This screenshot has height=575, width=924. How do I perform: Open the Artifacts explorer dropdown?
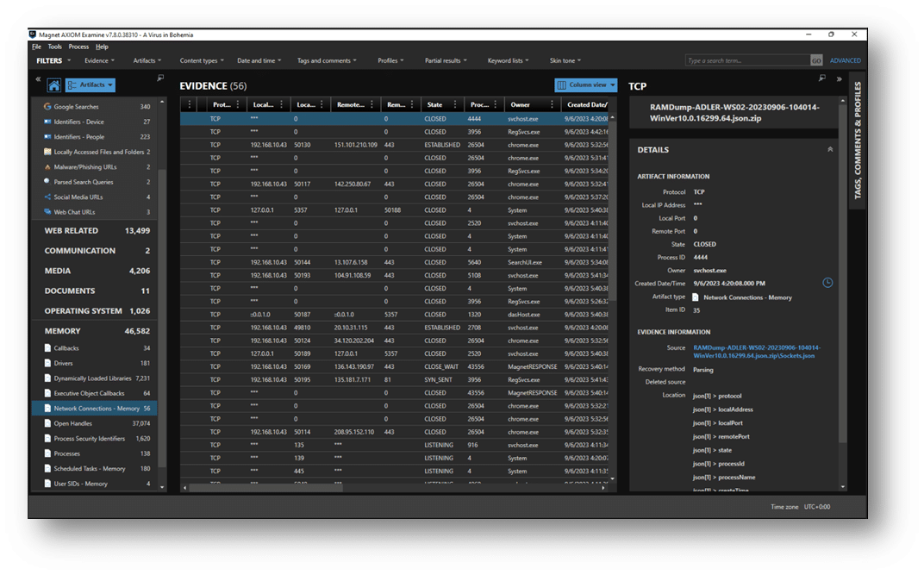(x=90, y=85)
